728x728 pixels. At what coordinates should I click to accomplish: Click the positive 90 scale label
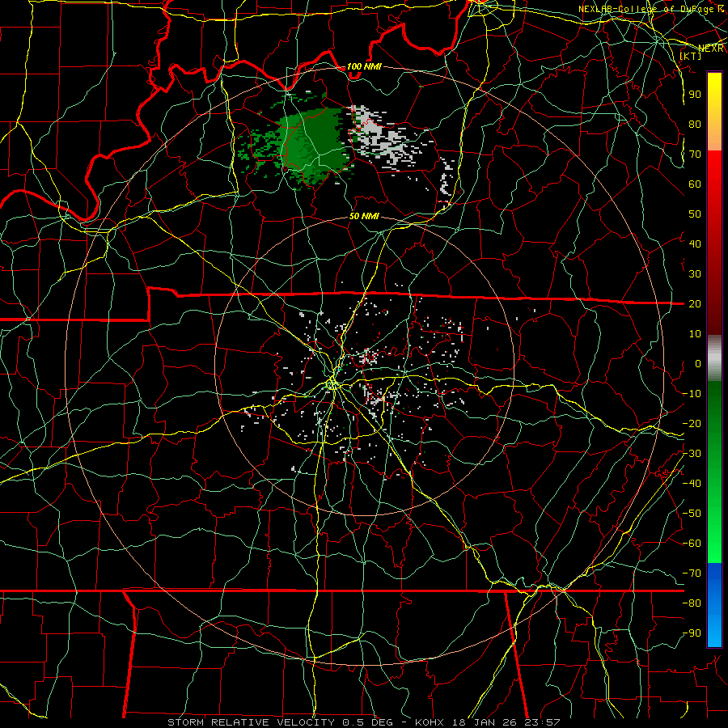click(695, 95)
